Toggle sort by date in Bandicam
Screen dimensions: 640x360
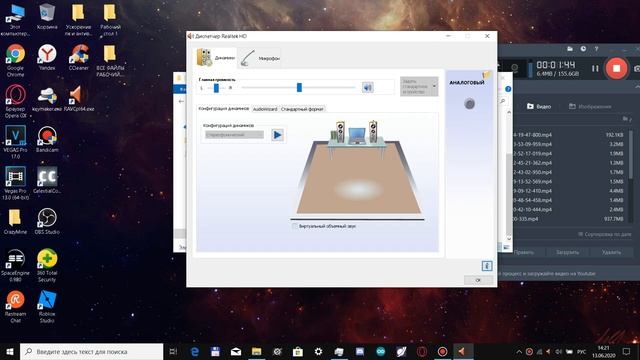[604, 234]
